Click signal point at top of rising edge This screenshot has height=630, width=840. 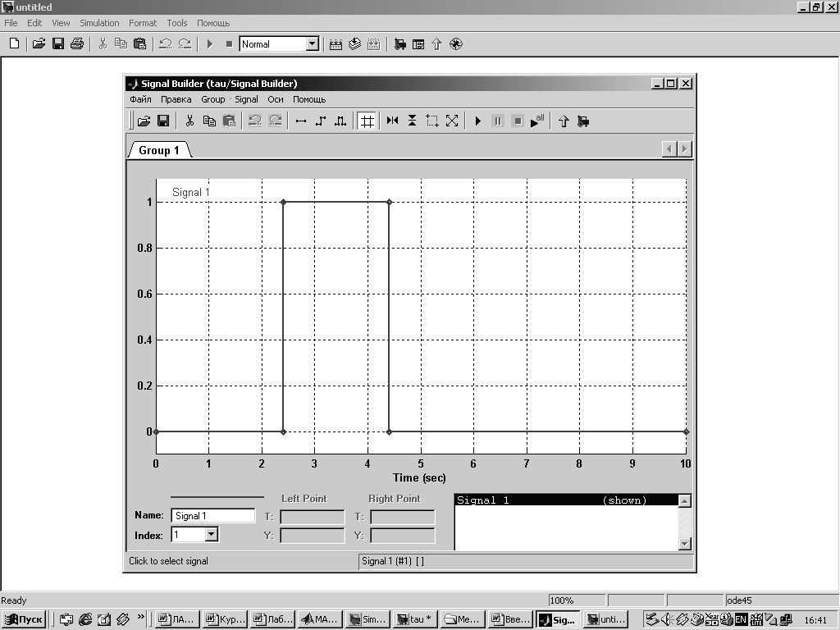tap(283, 202)
